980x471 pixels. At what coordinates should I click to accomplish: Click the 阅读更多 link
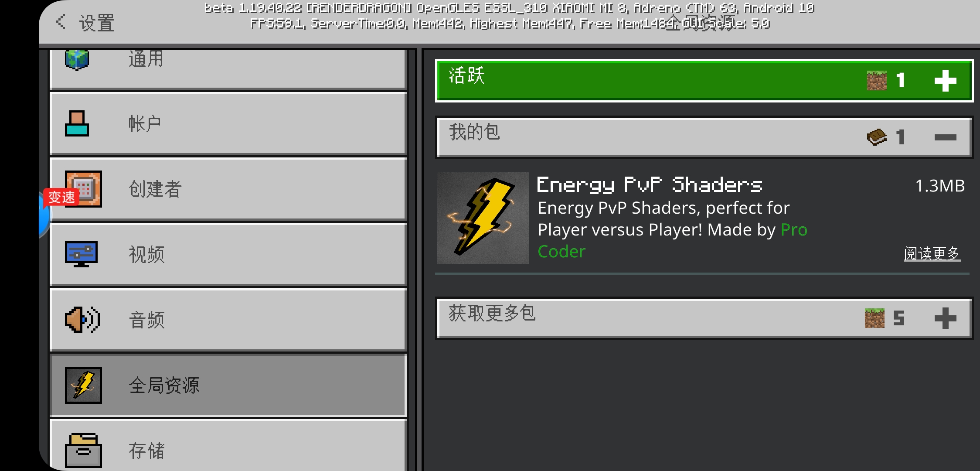click(x=932, y=253)
